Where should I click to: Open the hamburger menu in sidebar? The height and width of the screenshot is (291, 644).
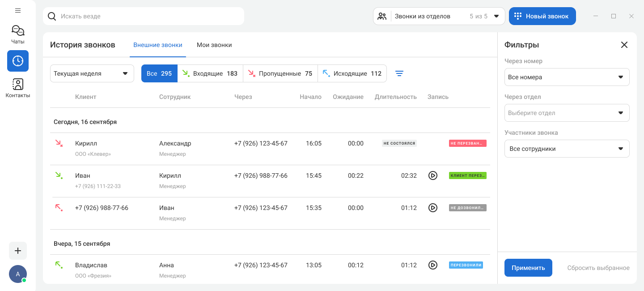point(18,10)
